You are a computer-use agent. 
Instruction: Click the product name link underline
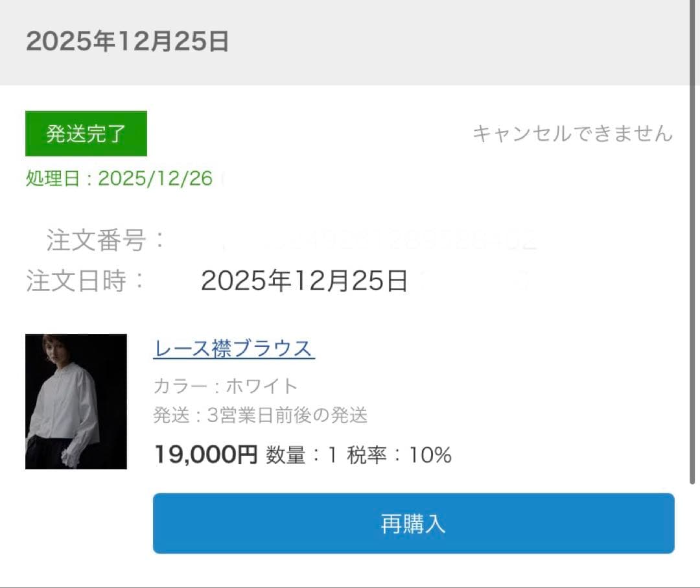click(x=232, y=360)
